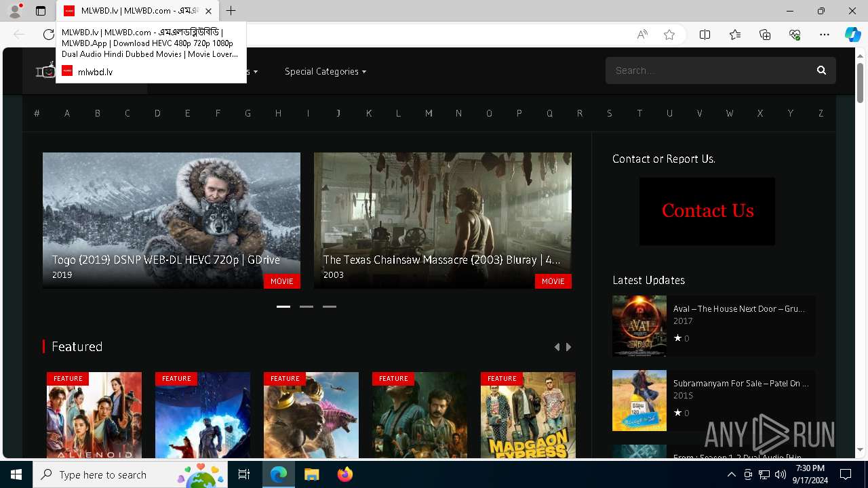Viewport: 868px width, 488px height.
Task: Filter movies by # symbol
Action: (x=37, y=113)
